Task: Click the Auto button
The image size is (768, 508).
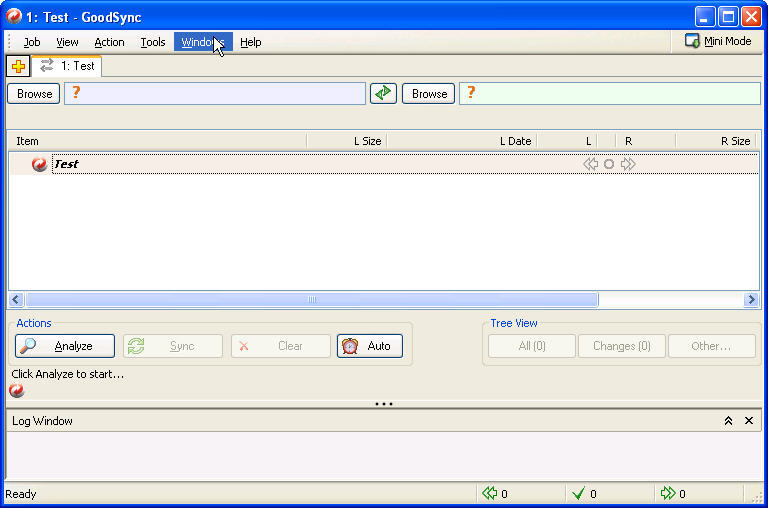Action: [370, 346]
